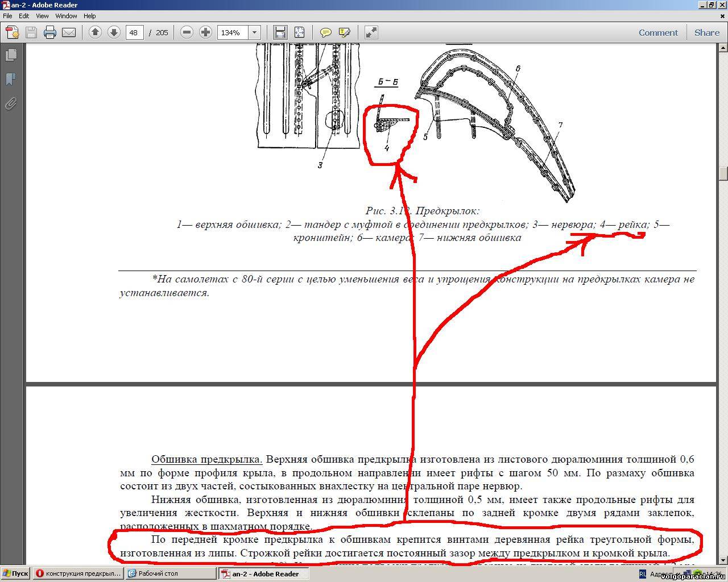
Task: Click the Adobe Reader title bar icon
Action: pyautogui.click(x=6, y=5)
